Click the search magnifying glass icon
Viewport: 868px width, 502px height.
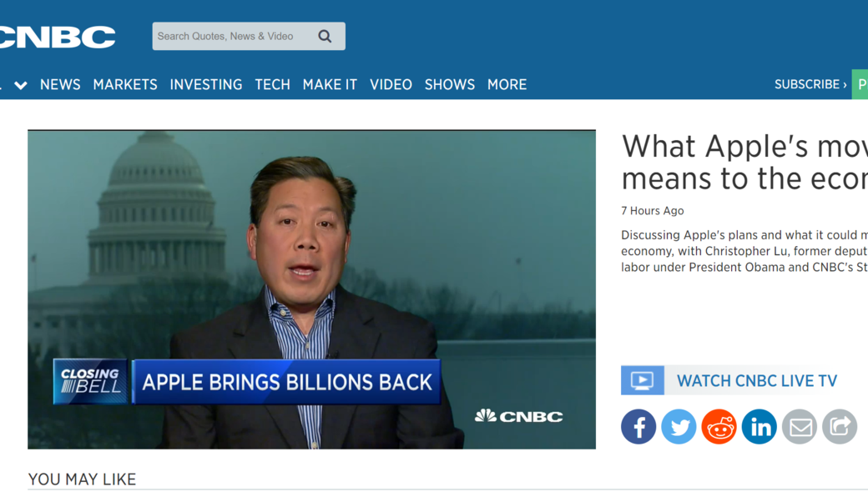click(x=325, y=36)
